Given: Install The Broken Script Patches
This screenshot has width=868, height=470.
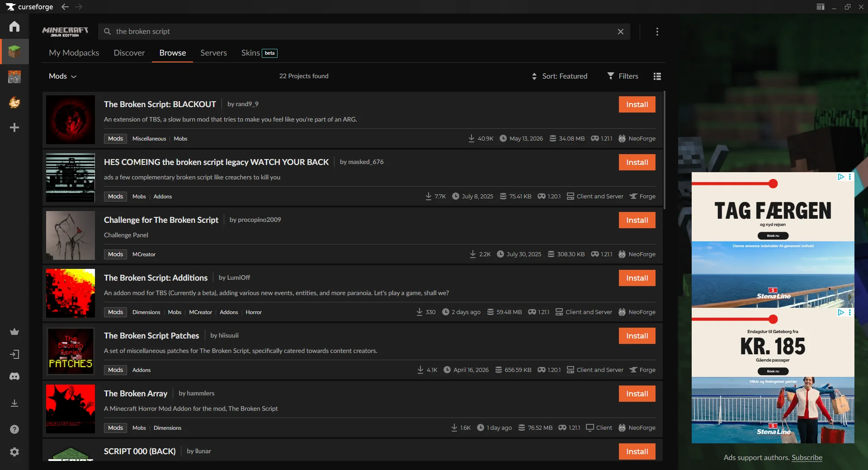Looking at the screenshot, I should [x=637, y=336].
